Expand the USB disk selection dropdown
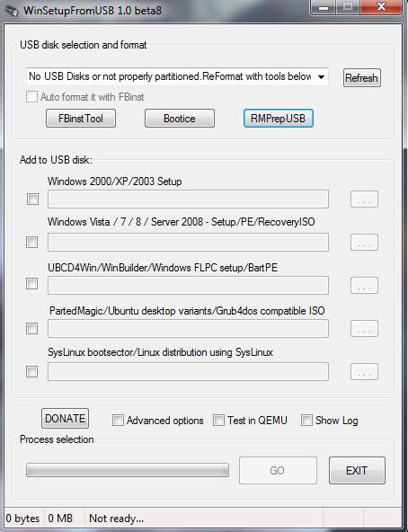This screenshot has height=532, width=408. 321,76
